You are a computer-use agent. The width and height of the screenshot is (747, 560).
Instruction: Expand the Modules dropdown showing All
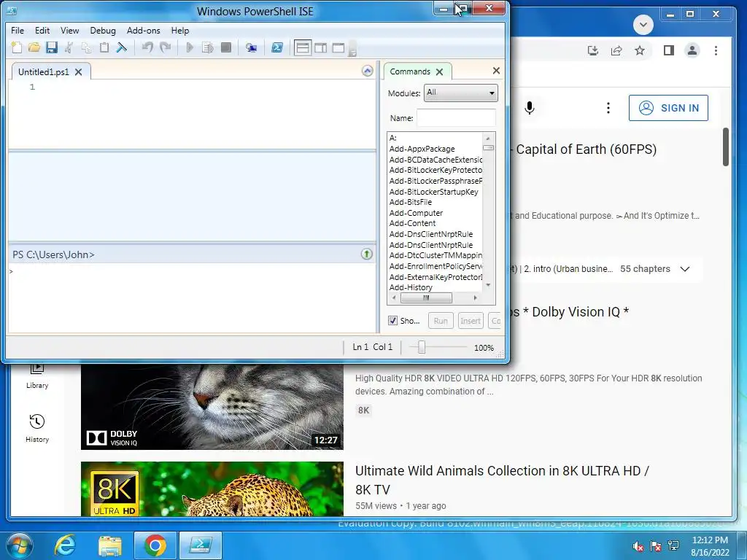461,93
